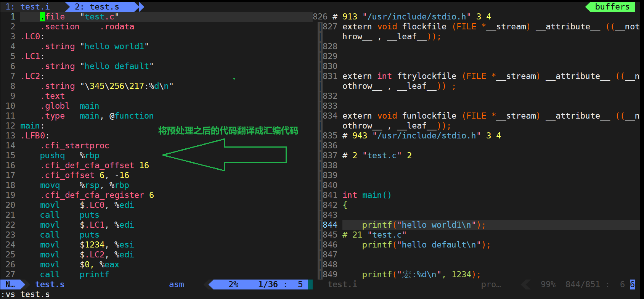The width and height of the screenshot is (644, 299).
Task: Click the "test.c" string on line 1
Action: tap(100, 16)
